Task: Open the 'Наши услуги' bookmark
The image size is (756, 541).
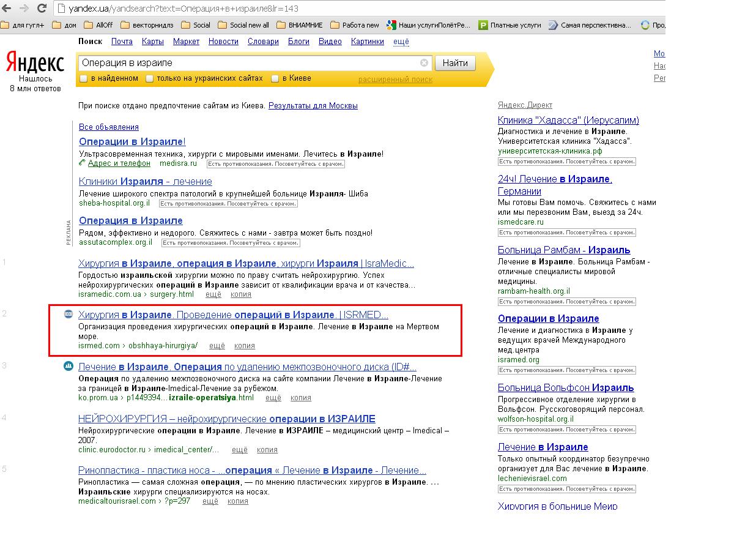Action: [428, 25]
